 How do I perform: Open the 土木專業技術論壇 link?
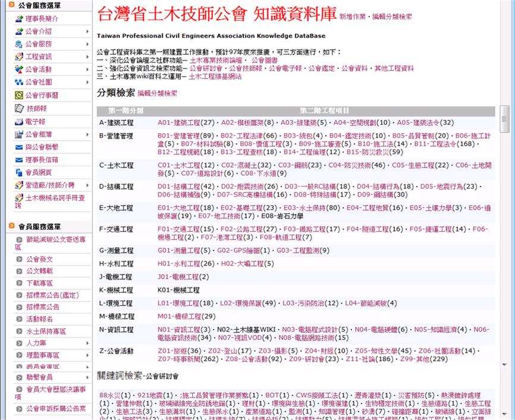coord(216,61)
